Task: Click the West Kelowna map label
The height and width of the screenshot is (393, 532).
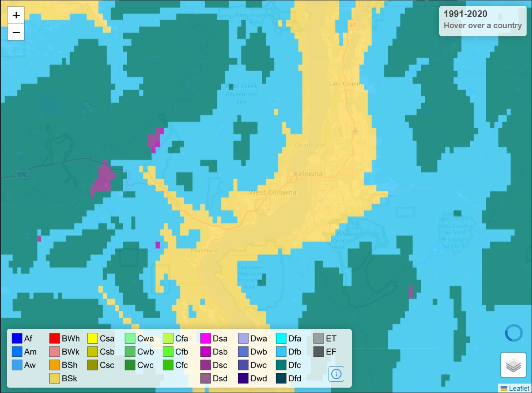Action: pos(272,193)
